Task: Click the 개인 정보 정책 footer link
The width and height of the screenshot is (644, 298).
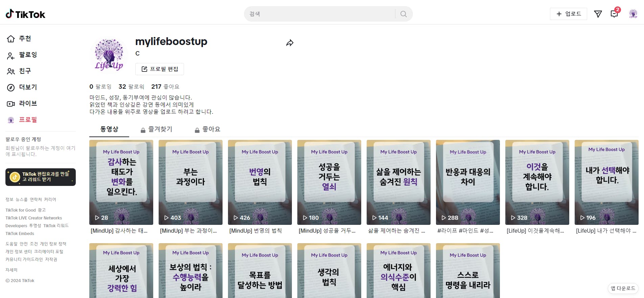Action: 53,244
